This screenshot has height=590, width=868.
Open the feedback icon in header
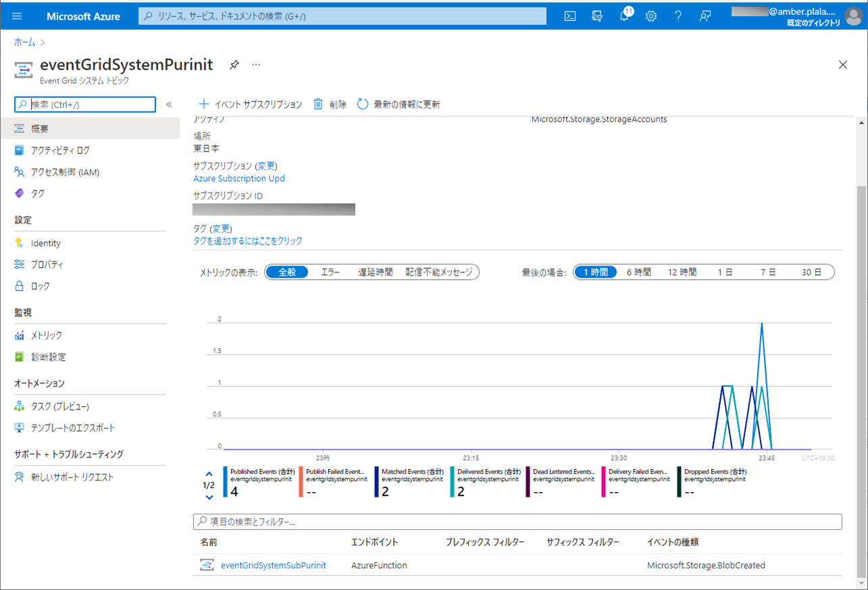pos(705,16)
